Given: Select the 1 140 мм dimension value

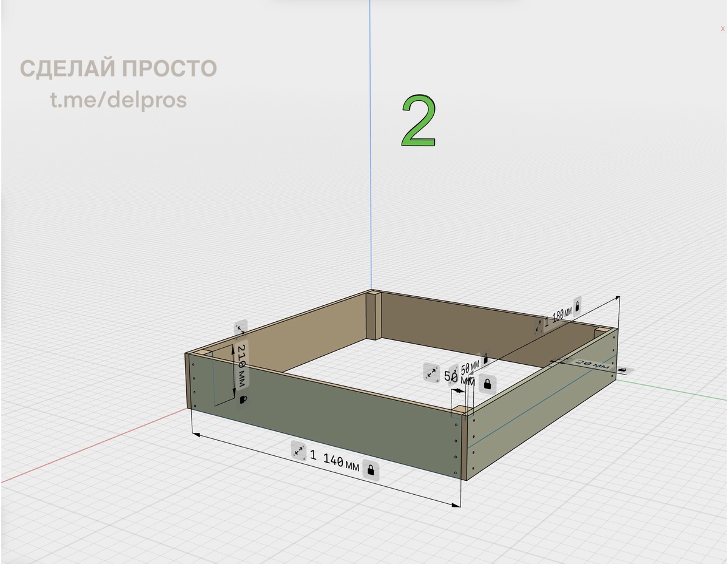Looking at the screenshot, I should [x=335, y=460].
